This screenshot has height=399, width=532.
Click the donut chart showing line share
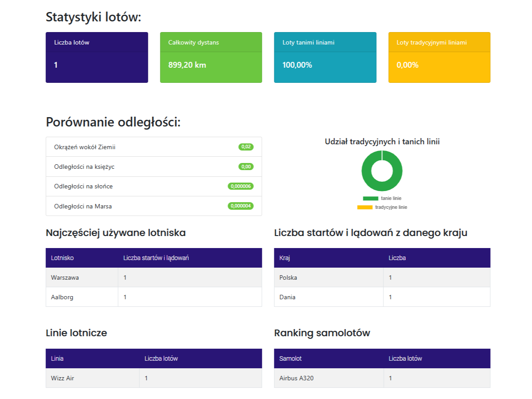[x=382, y=170]
